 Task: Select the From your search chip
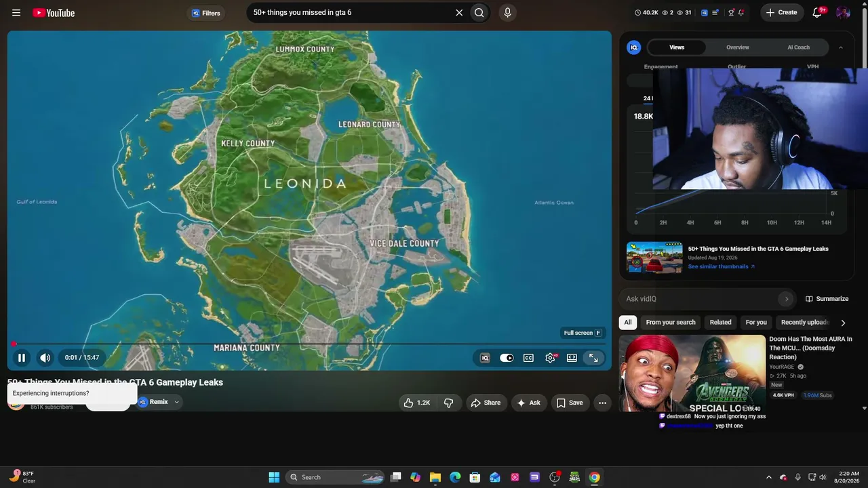coord(671,323)
